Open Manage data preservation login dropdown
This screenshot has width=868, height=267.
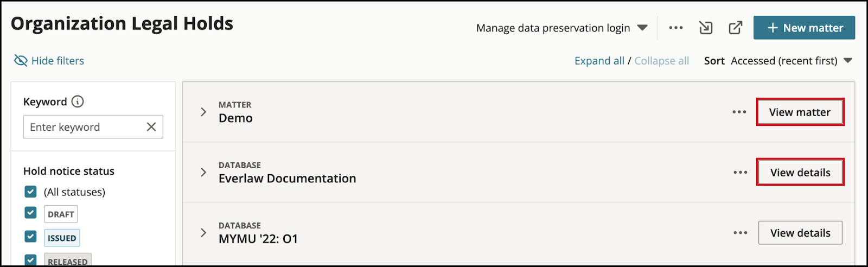tap(562, 28)
